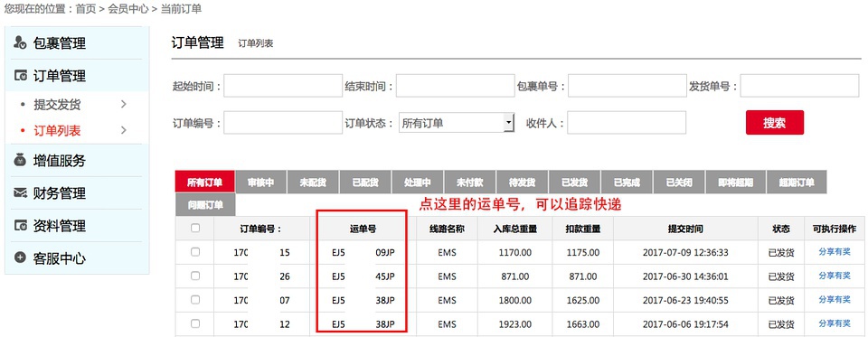Check the order row dated 2017-06-30
The width and height of the screenshot is (868, 337).
coord(195,276)
